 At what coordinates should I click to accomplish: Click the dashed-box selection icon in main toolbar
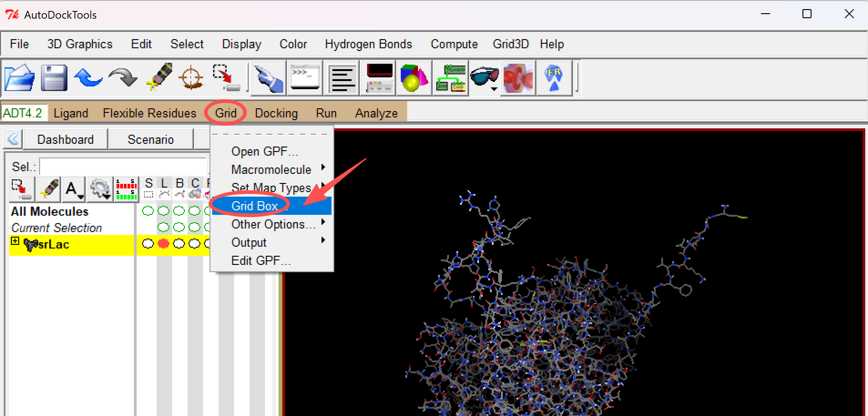click(x=226, y=78)
